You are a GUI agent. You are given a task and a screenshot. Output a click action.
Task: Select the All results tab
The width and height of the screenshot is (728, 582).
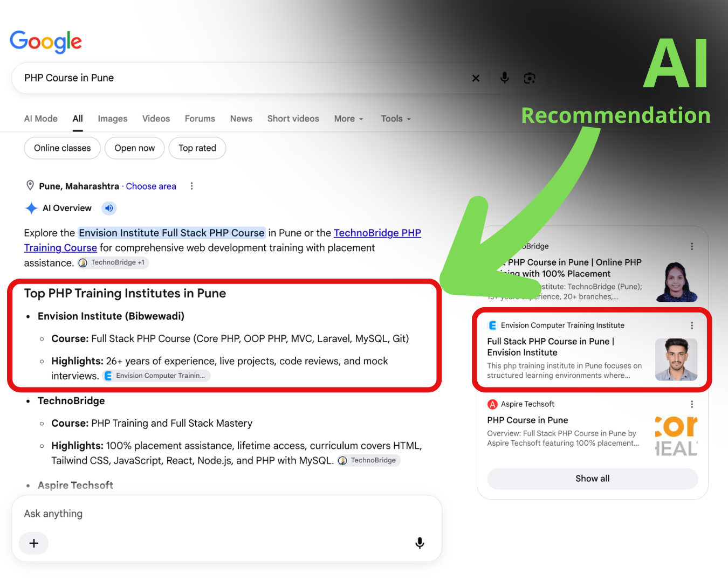coord(78,119)
